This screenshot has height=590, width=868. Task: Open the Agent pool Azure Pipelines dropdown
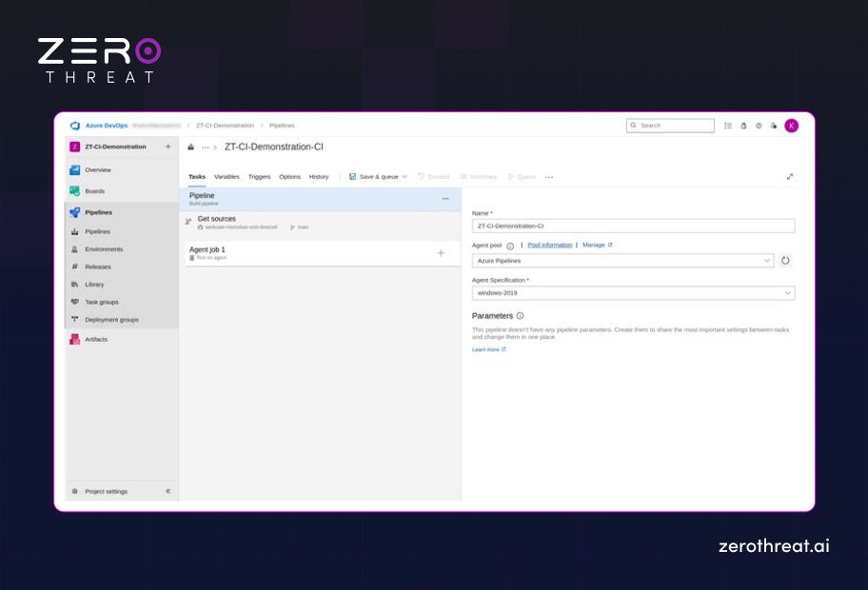tap(622, 261)
